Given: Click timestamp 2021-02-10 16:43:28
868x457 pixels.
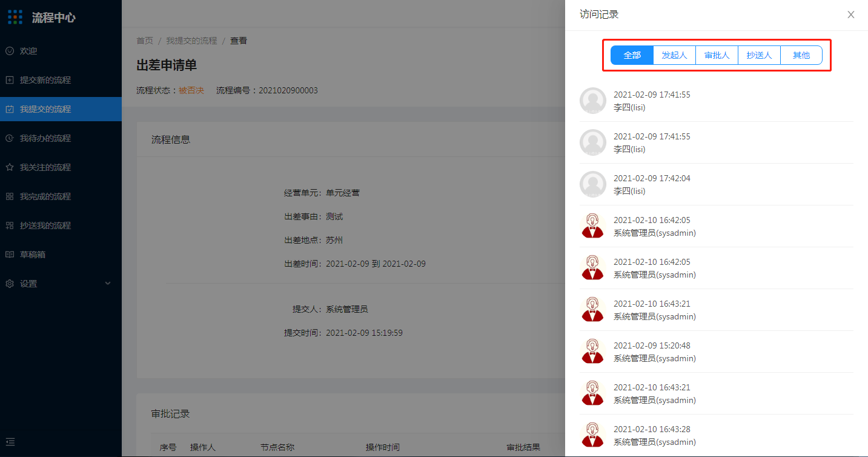Looking at the screenshot, I should click(652, 429).
